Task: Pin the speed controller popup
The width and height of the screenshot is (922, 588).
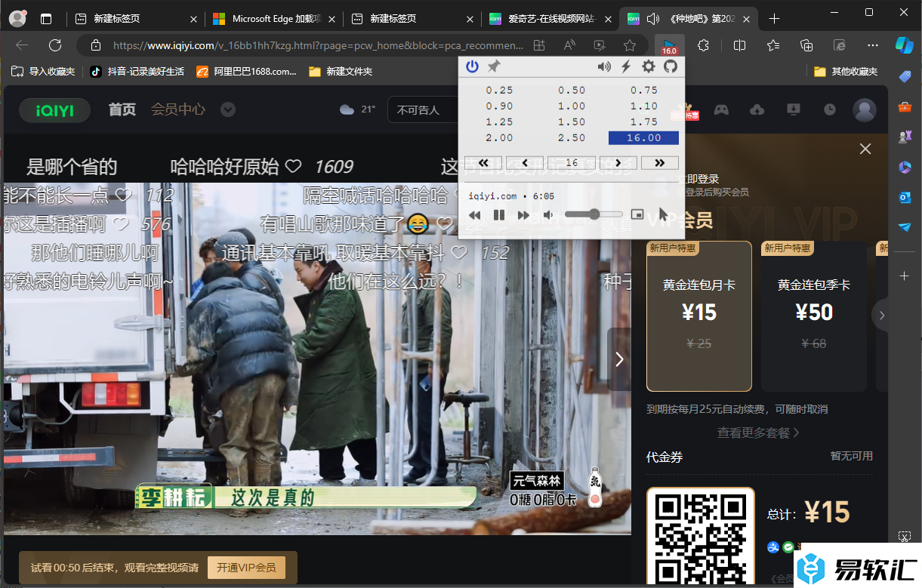Action: coord(494,66)
